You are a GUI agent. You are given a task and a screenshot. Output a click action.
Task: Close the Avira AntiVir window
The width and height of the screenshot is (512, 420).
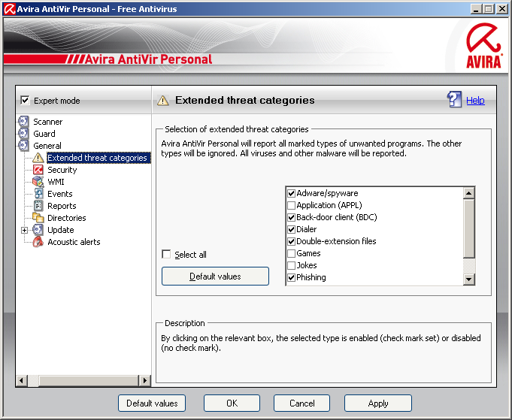pos(502,9)
